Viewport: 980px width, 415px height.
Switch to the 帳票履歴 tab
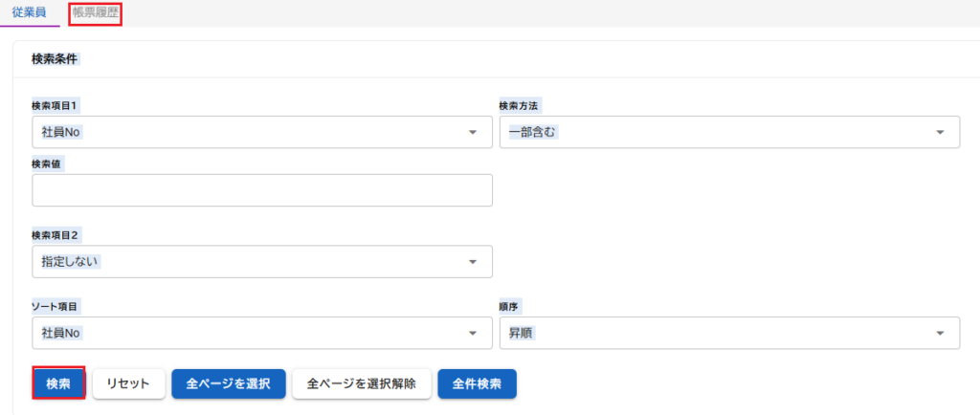coord(96,12)
